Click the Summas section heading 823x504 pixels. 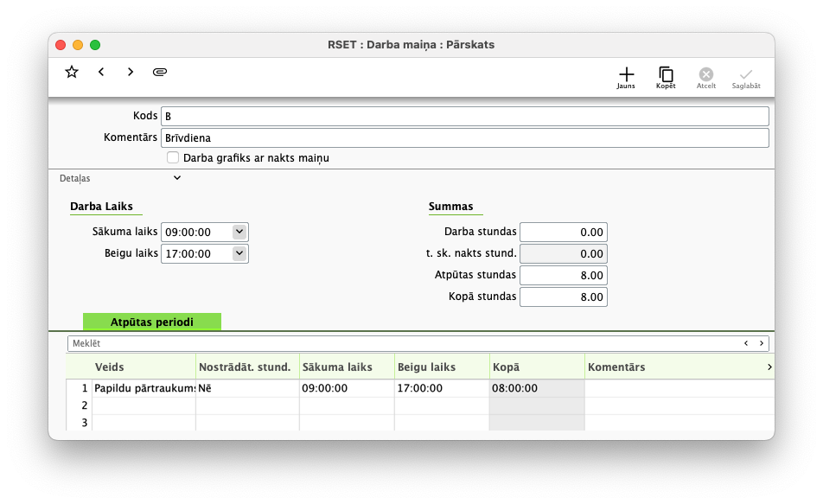coord(451,207)
